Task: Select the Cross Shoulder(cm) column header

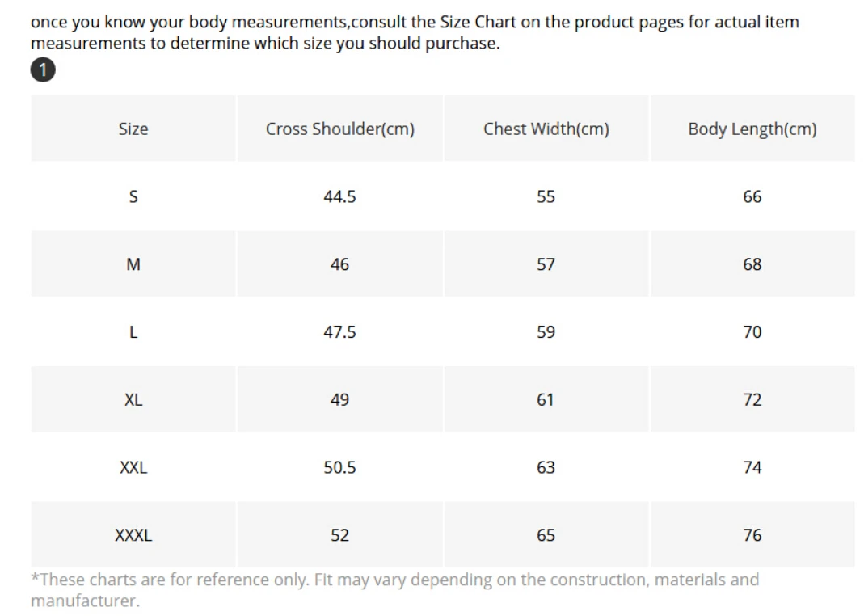Action: pos(339,129)
